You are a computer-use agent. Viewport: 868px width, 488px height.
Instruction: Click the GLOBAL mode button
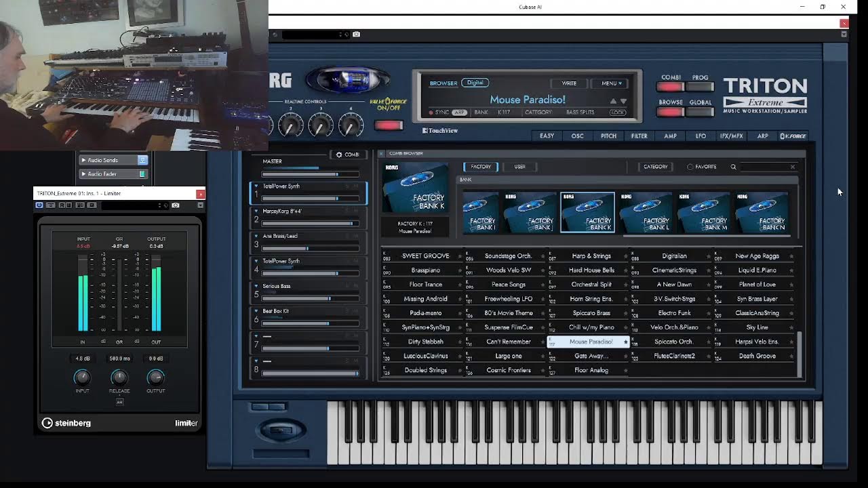(701, 111)
